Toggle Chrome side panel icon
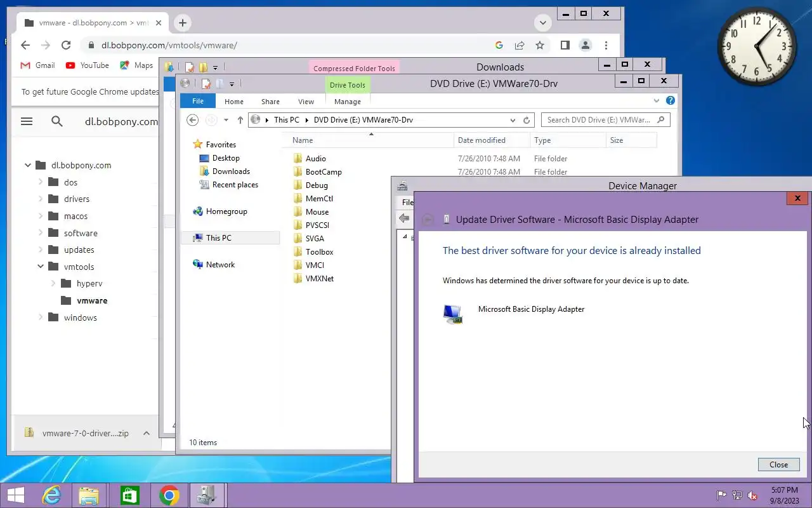This screenshot has height=508, width=812. tap(565, 45)
